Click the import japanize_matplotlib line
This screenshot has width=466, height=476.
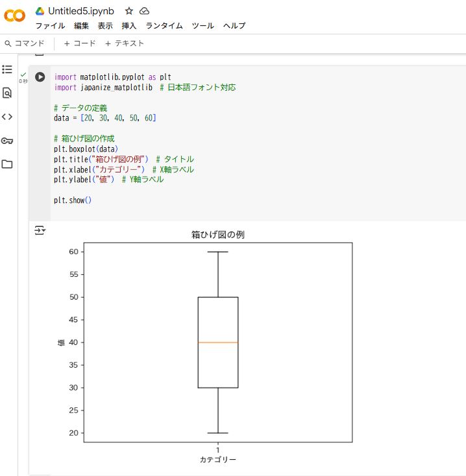145,88
